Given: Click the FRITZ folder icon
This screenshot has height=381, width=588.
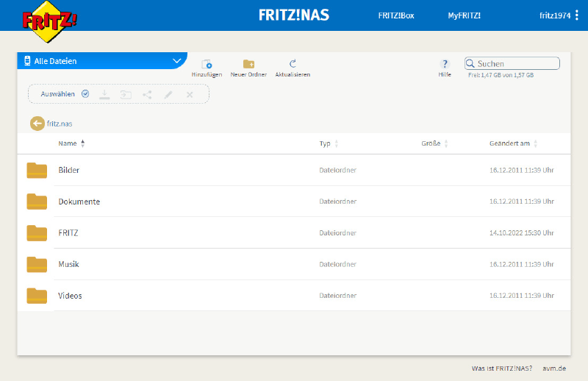Looking at the screenshot, I should (x=37, y=232).
